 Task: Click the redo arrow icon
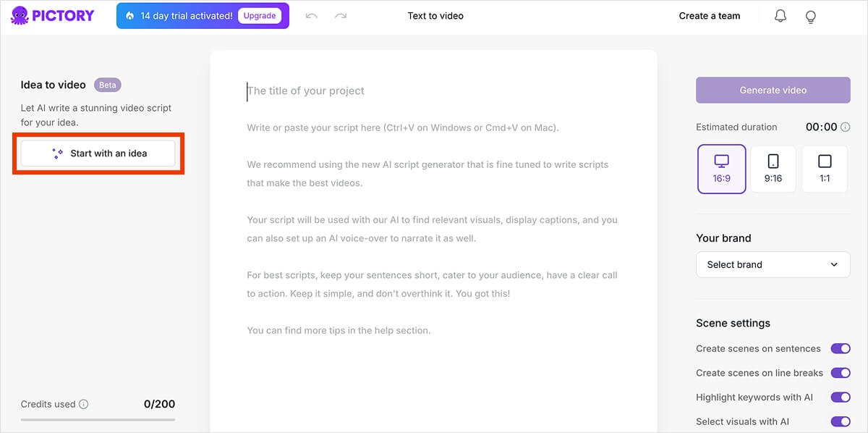[341, 16]
